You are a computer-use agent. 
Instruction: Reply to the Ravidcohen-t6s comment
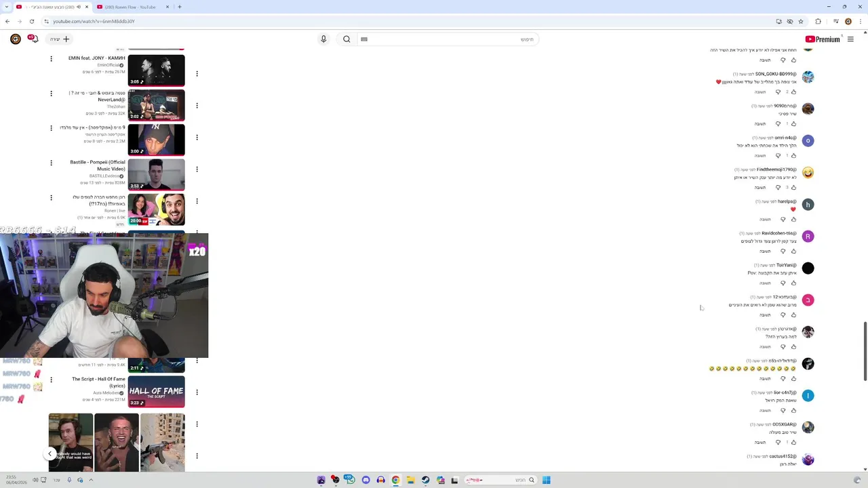pyautogui.click(x=765, y=251)
